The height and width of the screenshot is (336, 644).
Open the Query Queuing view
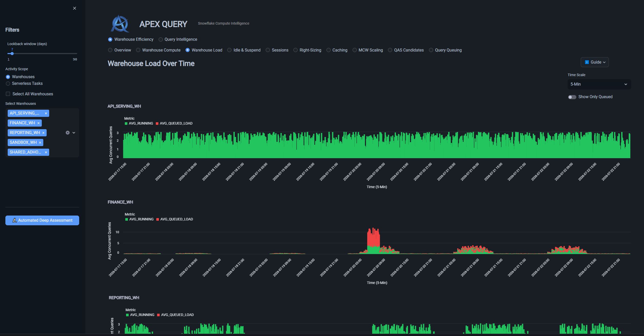click(445, 50)
